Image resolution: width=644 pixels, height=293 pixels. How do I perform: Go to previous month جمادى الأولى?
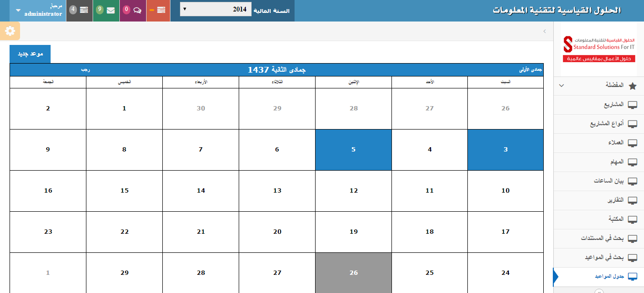[531, 70]
